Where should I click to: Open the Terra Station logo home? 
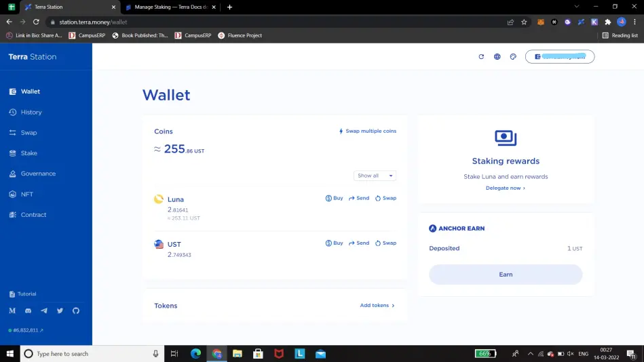pos(33,57)
